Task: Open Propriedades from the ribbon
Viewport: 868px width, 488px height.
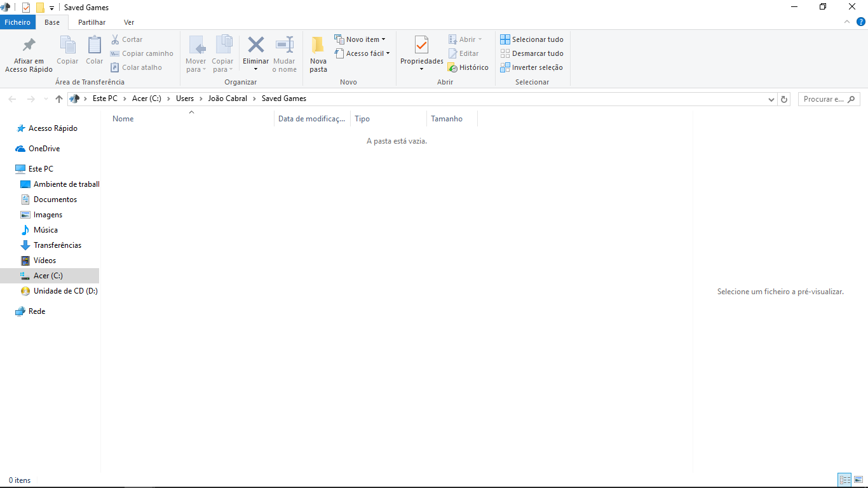Action: (421, 46)
